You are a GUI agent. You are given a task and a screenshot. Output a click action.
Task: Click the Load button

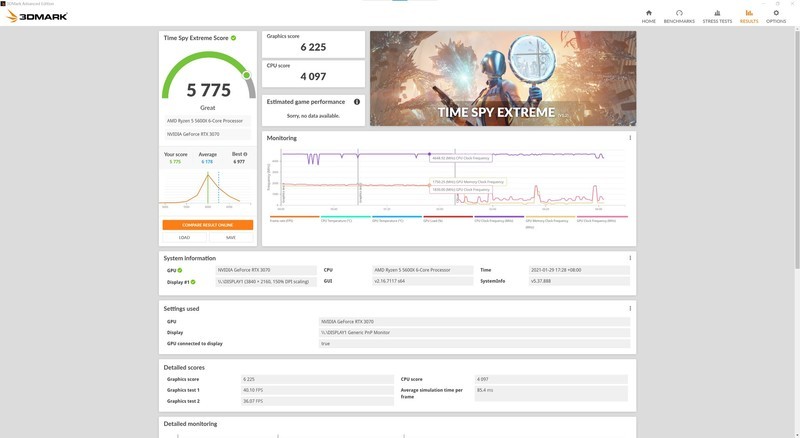pyautogui.click(x=185, y=237)
